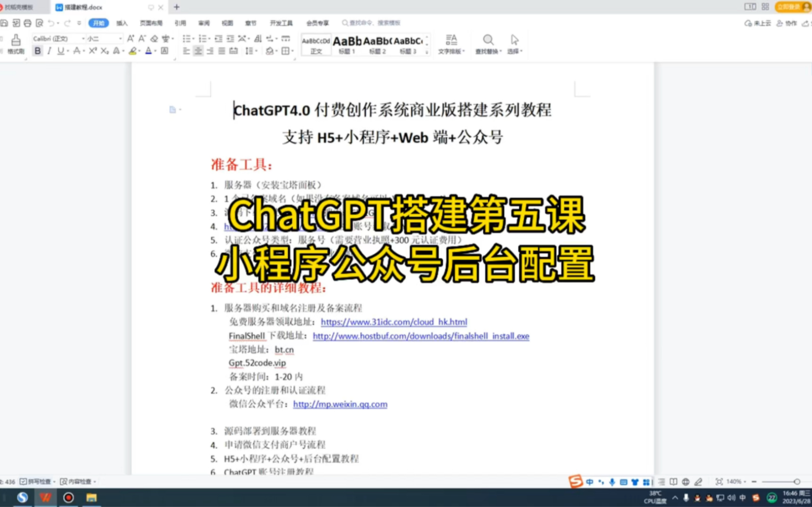
Task: Open the 查找替换 find and replace tool
Action: click(488, 44)
